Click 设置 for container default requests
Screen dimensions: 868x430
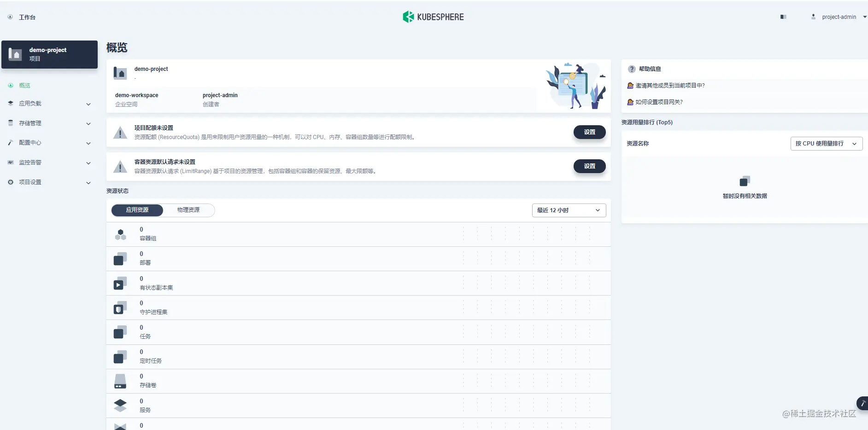[590, 166]
